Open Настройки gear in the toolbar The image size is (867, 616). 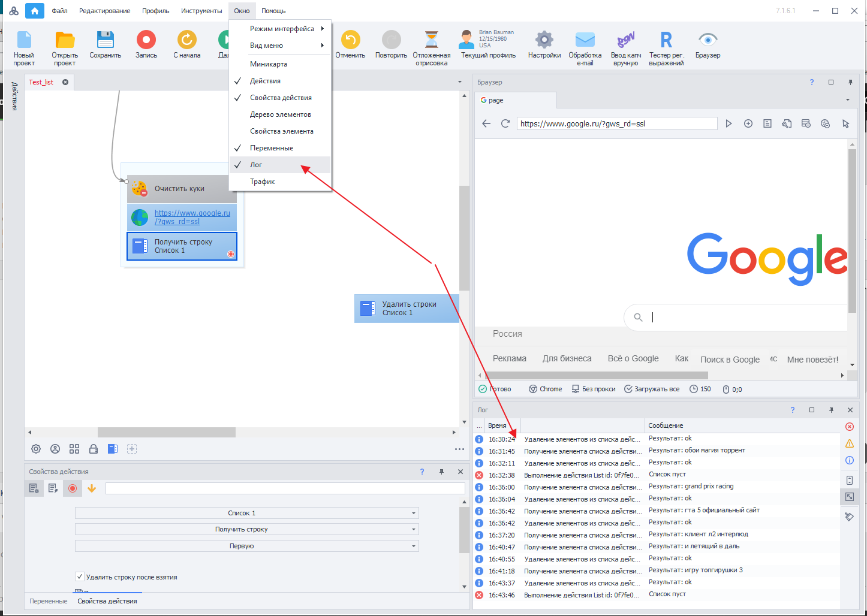(x=544, y=40)
